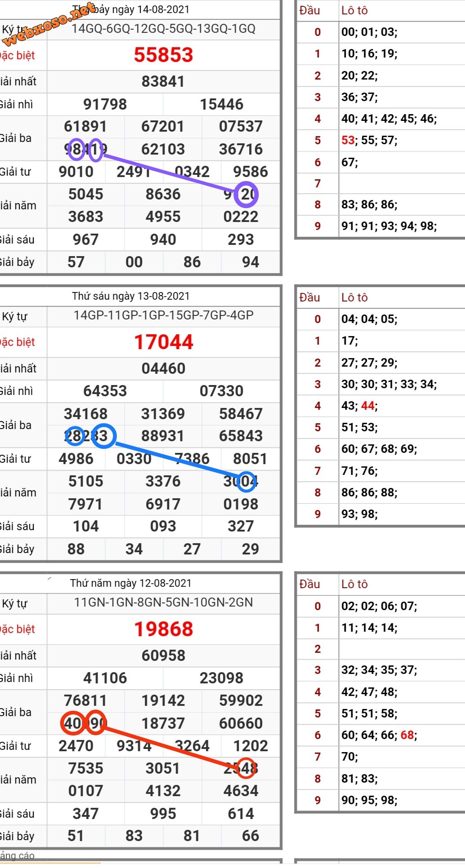Click third prize number 65843
The width and height of the screenshot is (465, 868).
tap(241, 436)
